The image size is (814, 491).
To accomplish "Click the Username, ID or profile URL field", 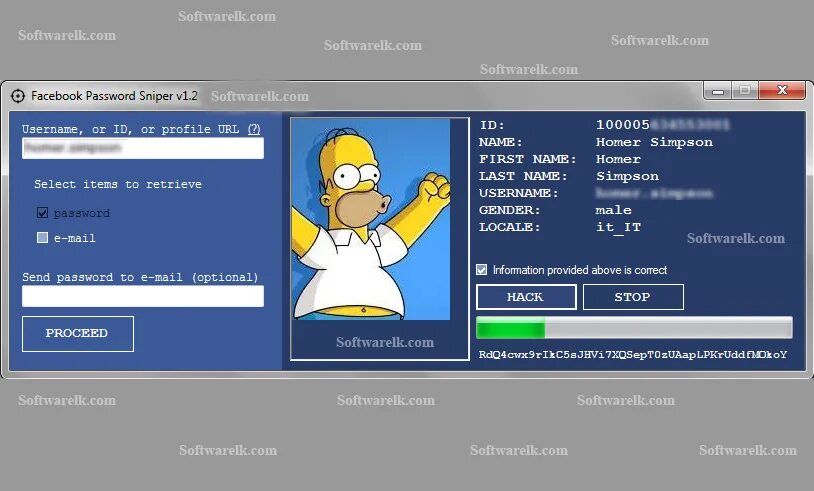I will [x=143, y=148].
